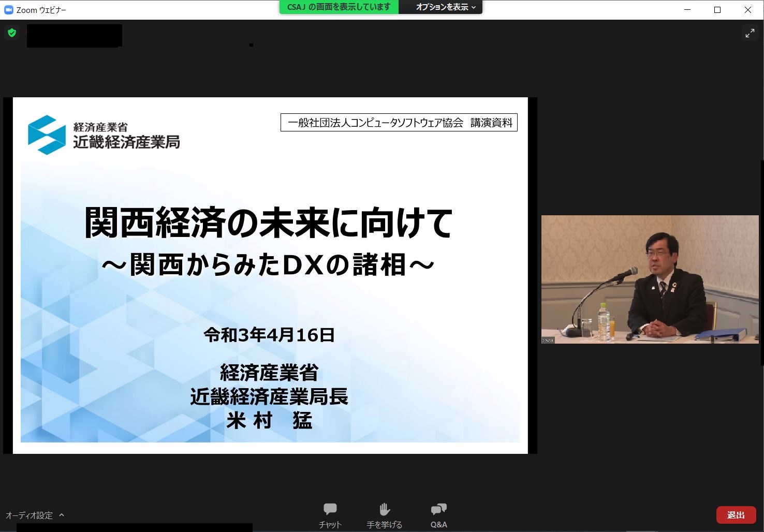This screenshot has width=764, height=532.
Task: Minimize the Zoom webinar window
Action: click(687, 10)
